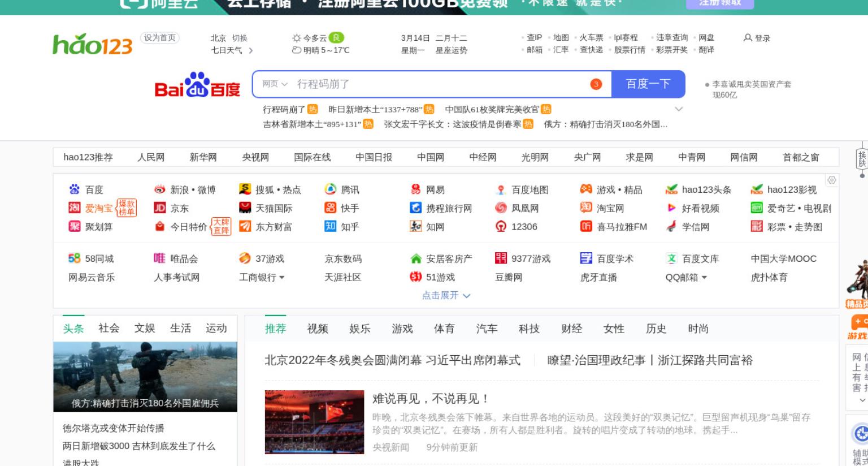The width and height of the screenshot is (868, 466).
Task: Switch to the 科技 feed tab
Action: 529,329
